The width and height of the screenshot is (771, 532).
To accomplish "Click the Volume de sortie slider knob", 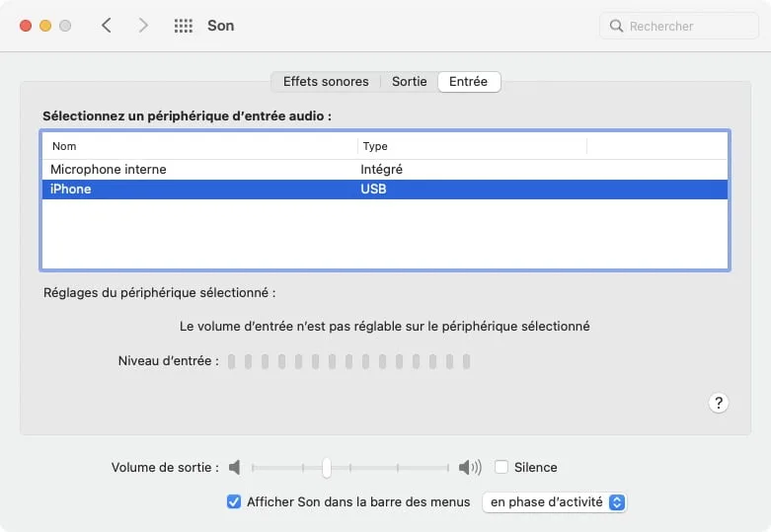I will click(327, 467).
